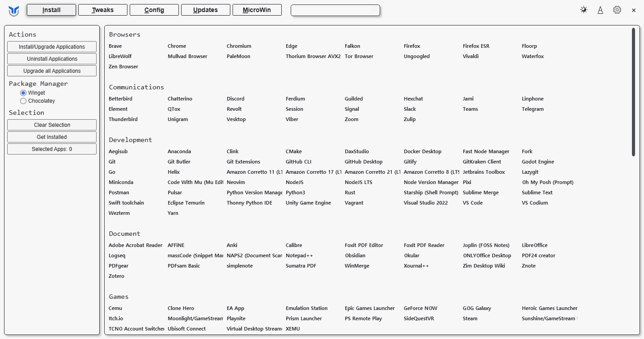Select Visual Studio 2022 entry
The height and width of the screenshot is (339, 644).
click(426, 203)
